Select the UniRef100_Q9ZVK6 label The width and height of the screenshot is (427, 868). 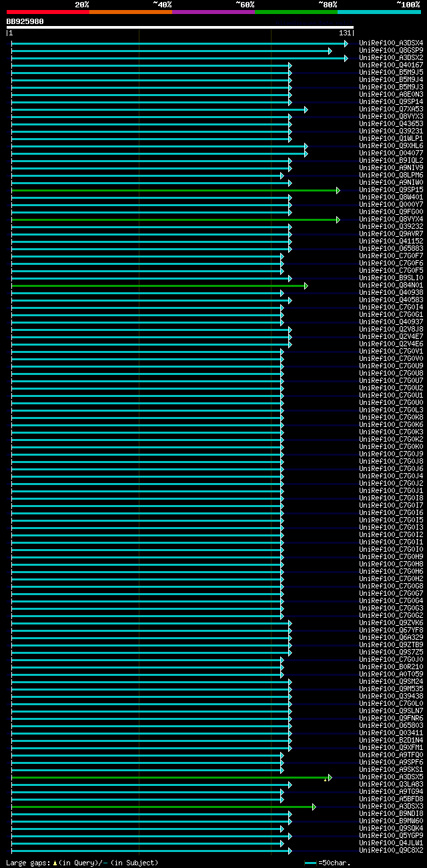pos(391,623)
